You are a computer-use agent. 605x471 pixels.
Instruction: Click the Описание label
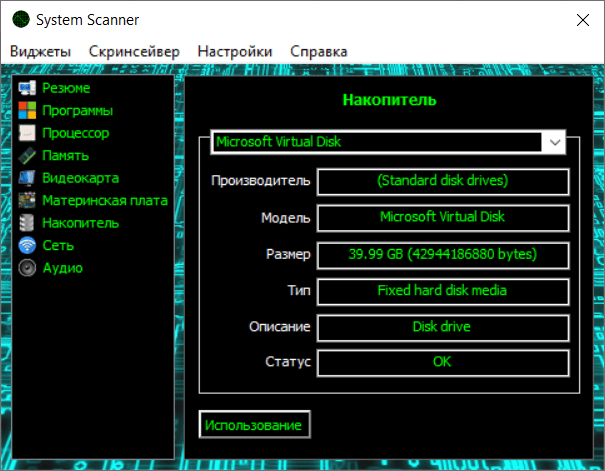coord(280,327)
